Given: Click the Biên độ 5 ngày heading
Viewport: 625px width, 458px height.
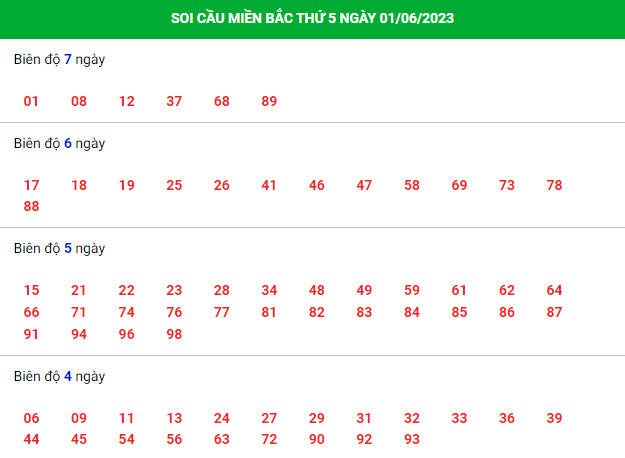Looking at the screenshot, I should (59, 248).
